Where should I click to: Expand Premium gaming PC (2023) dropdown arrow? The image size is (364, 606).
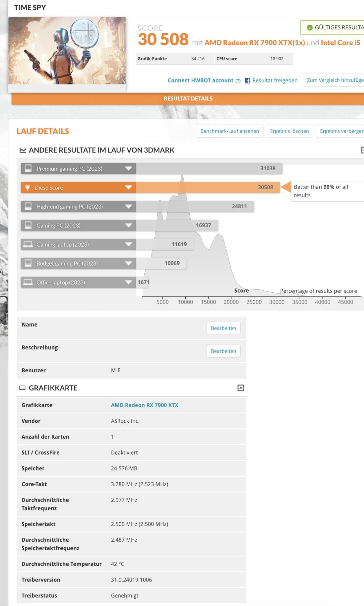129,169
